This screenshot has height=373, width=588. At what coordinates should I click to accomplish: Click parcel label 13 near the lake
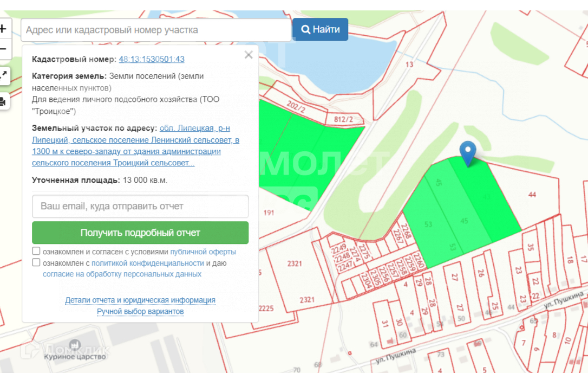pos(409,65)
